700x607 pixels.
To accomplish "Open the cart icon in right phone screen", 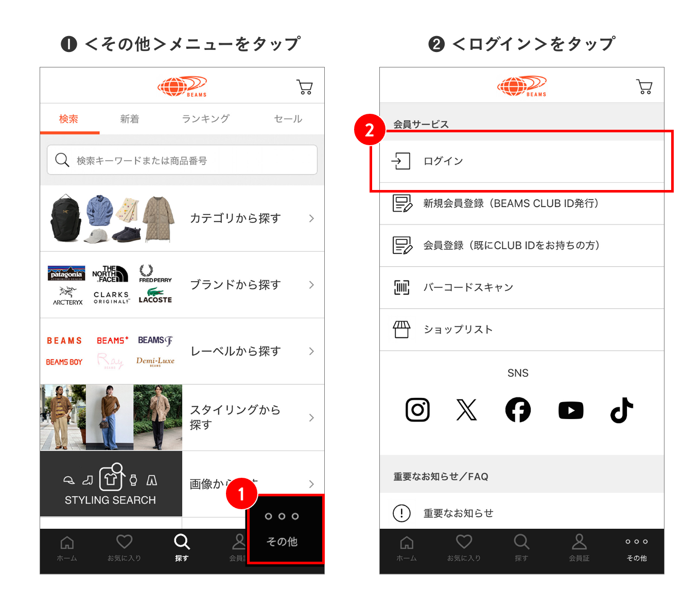I will click(644, 86).
